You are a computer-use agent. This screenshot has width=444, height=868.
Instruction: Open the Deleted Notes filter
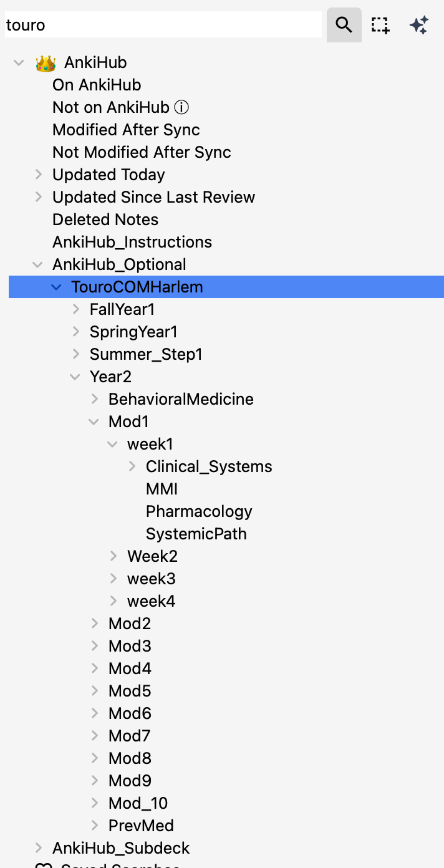tap(105, 219)
